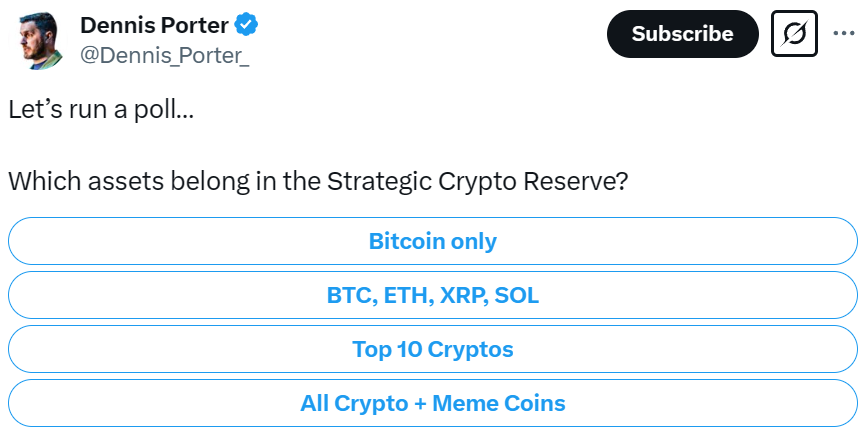Click the Subscribe button

tap(682, 34)
